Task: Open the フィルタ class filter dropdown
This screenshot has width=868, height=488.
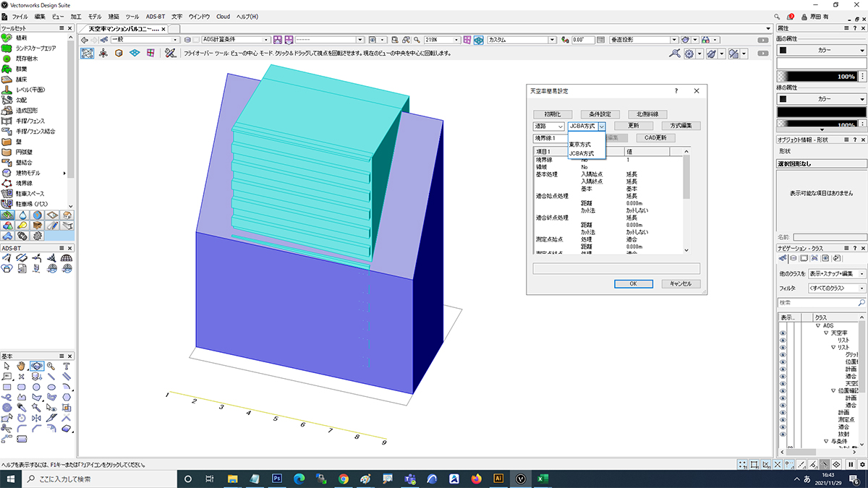Action: click(837, 288)
